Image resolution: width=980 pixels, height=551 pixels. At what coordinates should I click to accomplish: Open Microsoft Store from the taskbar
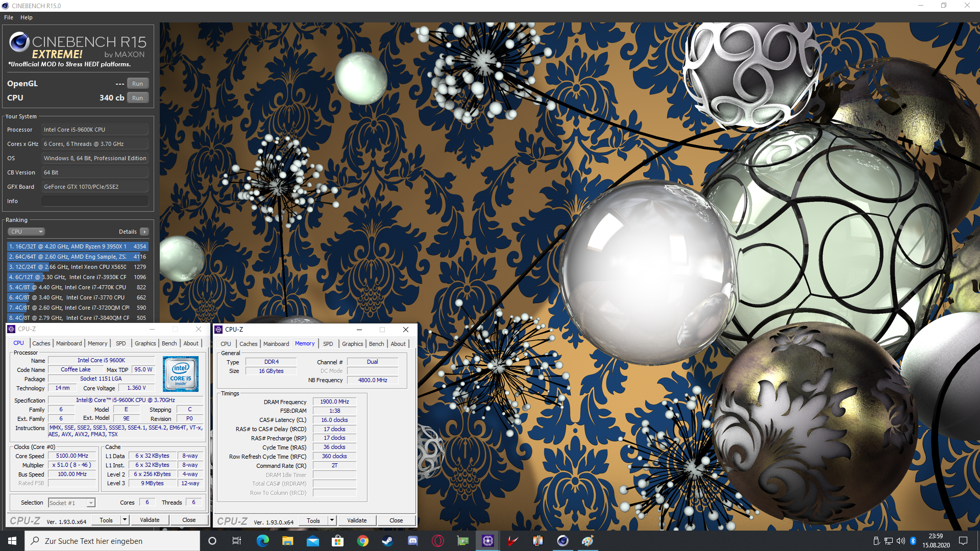pyautogui.click(x=337, y=541)
